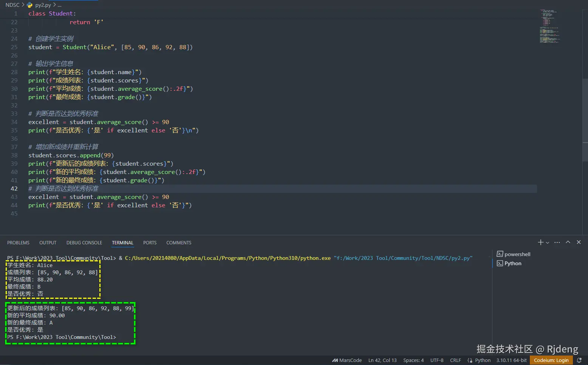Open the COMMENTS tab
The height and width of the screenshot is (365, 588).
click(x=179, y=243)
